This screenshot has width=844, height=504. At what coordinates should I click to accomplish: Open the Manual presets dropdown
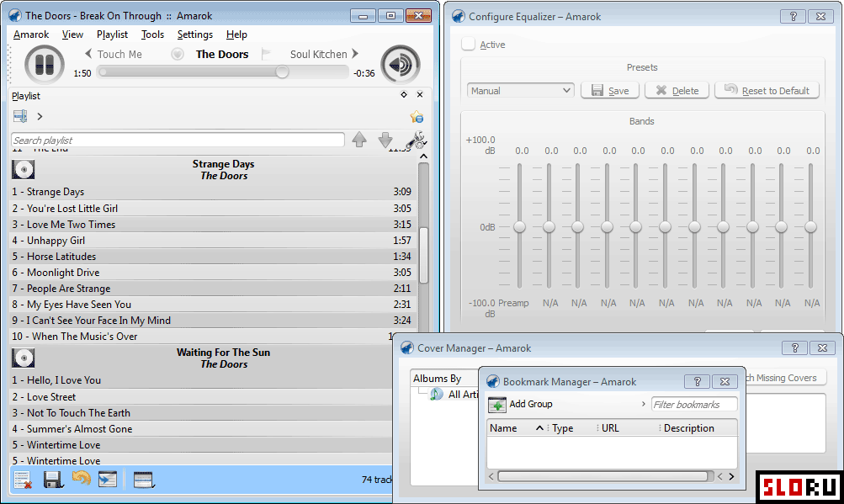[521, 91]
